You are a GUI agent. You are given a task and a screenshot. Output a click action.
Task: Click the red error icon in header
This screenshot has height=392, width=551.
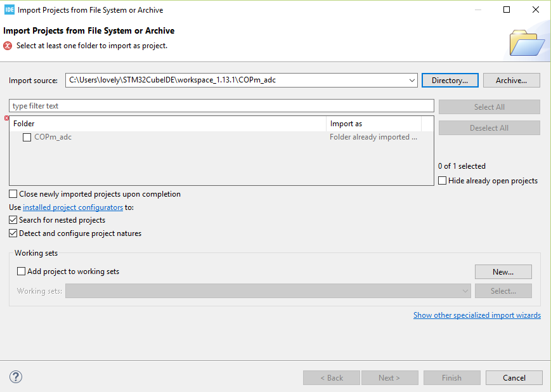8,46
